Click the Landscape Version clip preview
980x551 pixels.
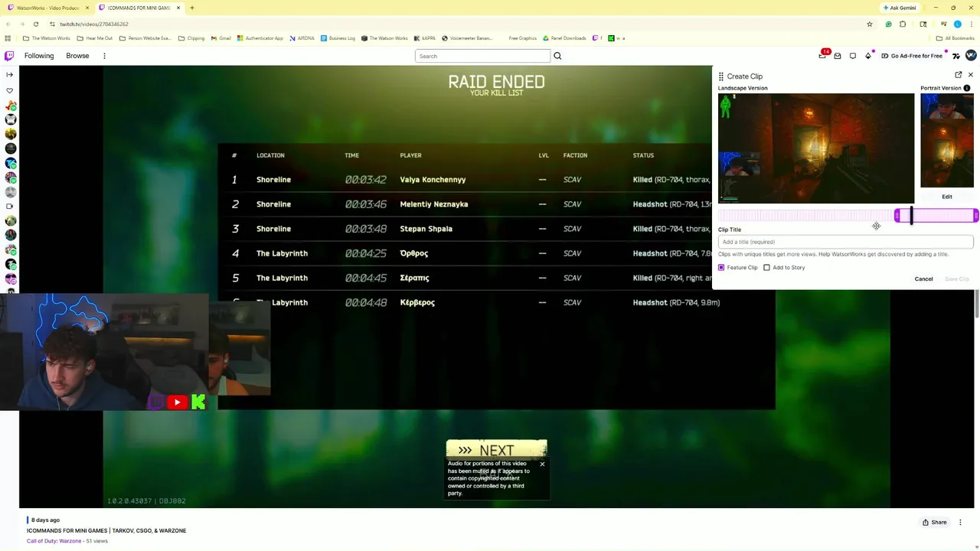(x=816, y=148)
